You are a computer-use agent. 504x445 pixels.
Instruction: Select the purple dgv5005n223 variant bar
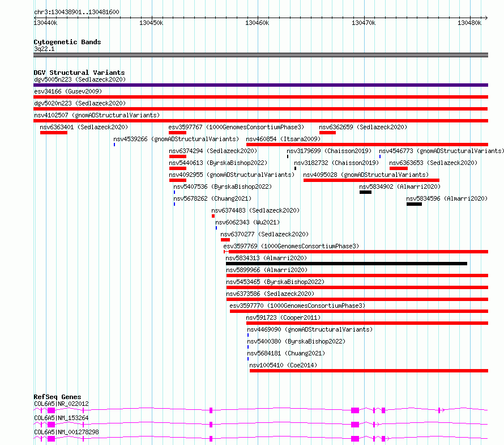(260, 85)
